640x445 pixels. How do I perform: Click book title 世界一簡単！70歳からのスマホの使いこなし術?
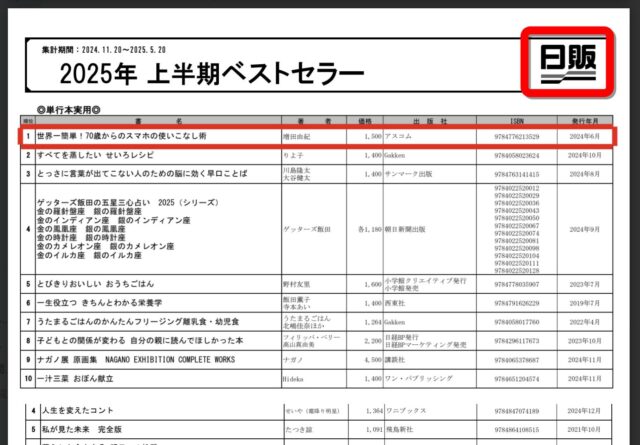[x=122, y=136]
